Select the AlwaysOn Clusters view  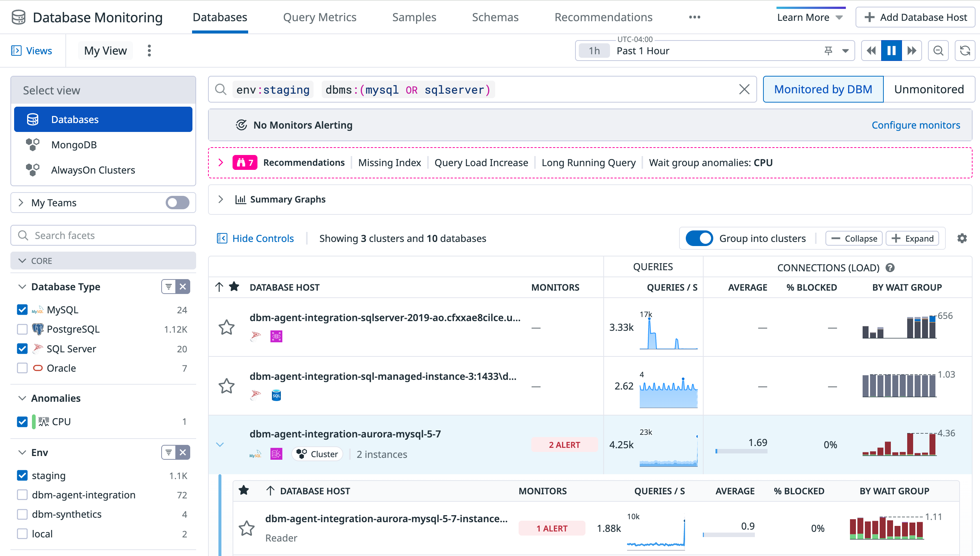tap(103, 170)
